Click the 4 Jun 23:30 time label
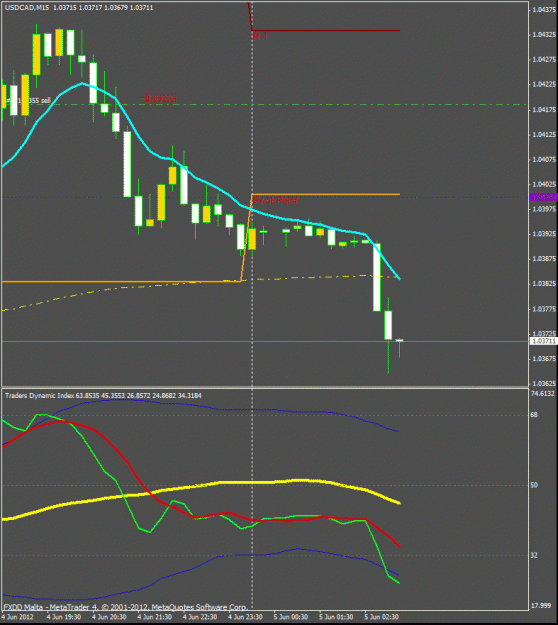Image resolution: width=558 pixels, height=625 pixels. coord(246,617)
